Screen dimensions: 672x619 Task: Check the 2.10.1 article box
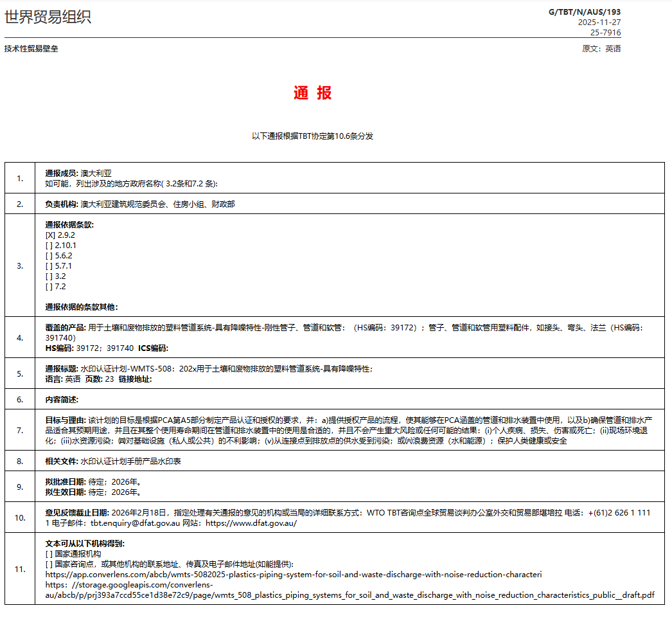pos(50,246)
